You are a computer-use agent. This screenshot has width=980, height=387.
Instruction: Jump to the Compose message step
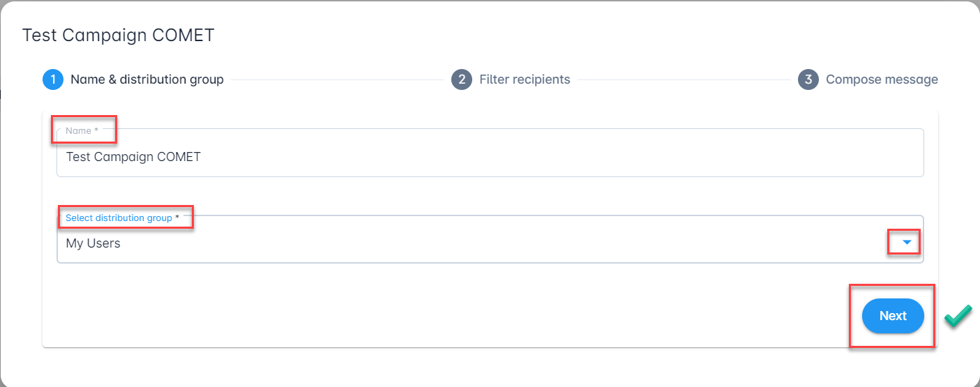[882, 79]
